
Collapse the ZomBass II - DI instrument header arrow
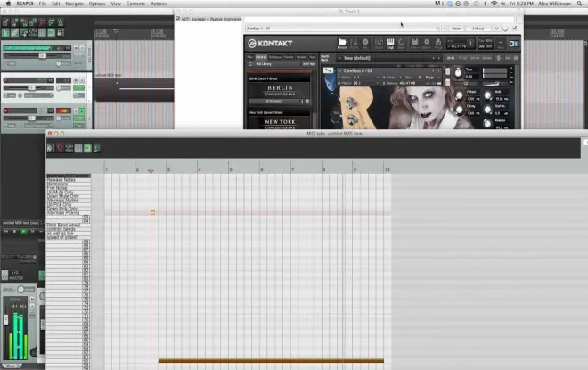point(340,71)
